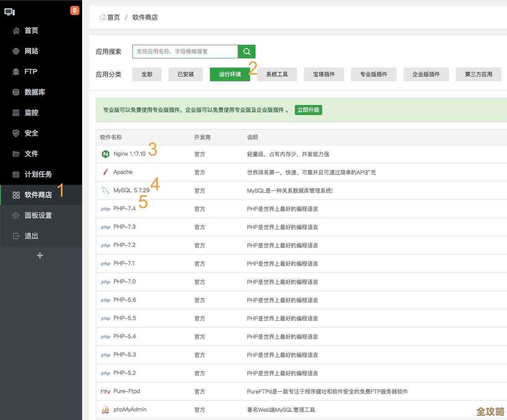Switch to the 已安装 tab
This screenshot has width=507, height=420.
185,74
